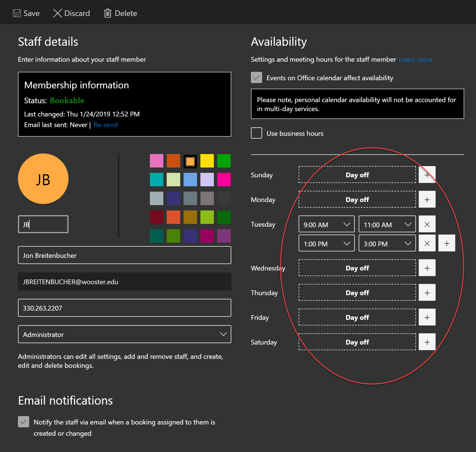Image resolution: width=476 pixels, height=452 pixels.
Task: Click the Re-send email link
Action: (x=106, y=125)
